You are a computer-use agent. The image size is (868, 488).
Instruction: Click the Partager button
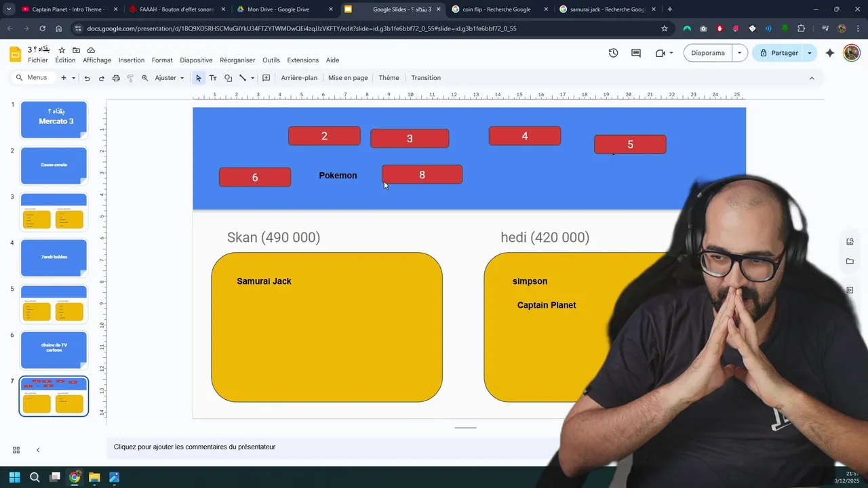point(778,53)
